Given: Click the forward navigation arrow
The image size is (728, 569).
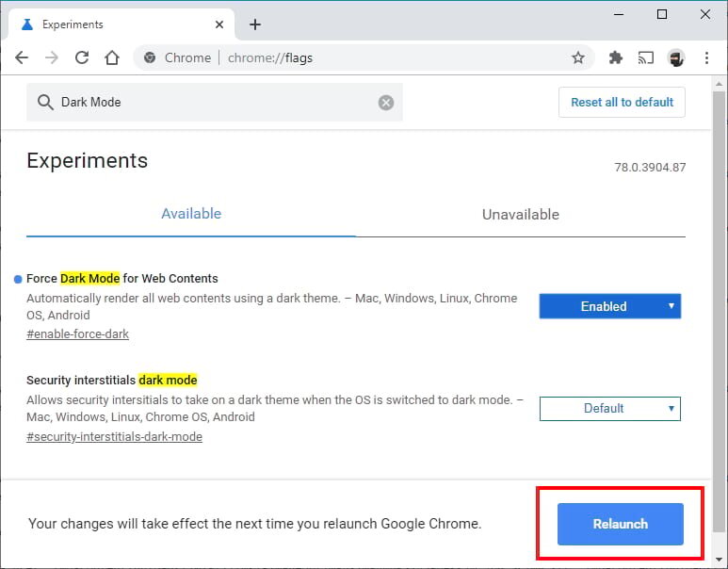Looking at the screenshot, I should [x=52, y=57].
